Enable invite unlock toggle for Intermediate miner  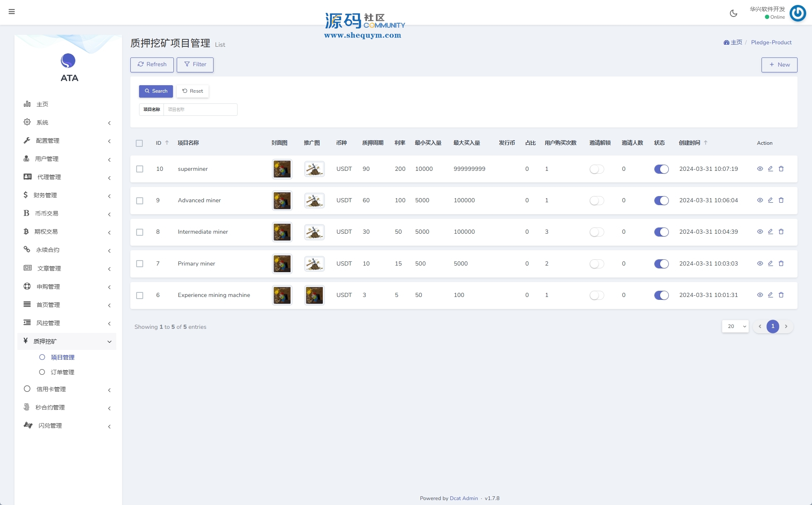(596, 232)
